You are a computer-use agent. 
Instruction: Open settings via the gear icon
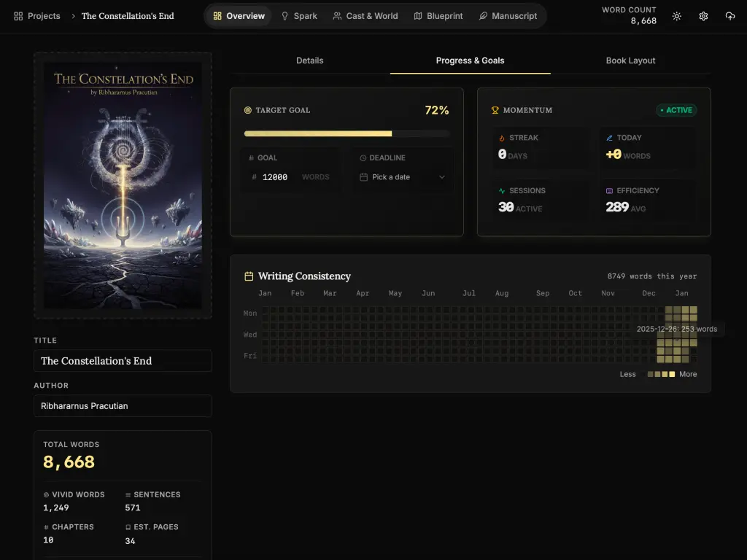(x=703, y=15)
